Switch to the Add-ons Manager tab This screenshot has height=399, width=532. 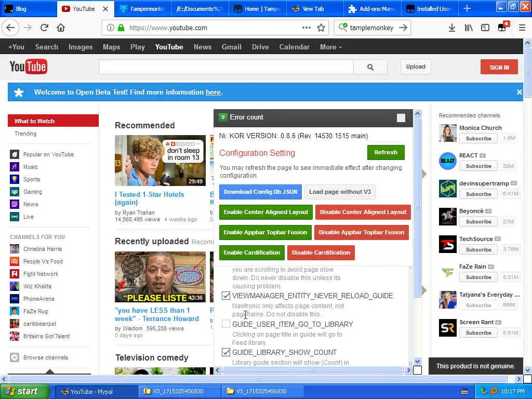click(372, 8)
